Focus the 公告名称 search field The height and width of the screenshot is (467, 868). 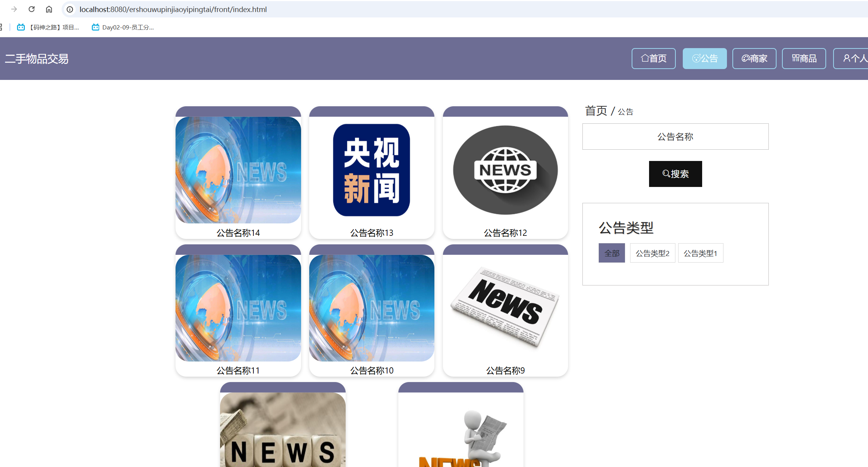coord(675,137)
